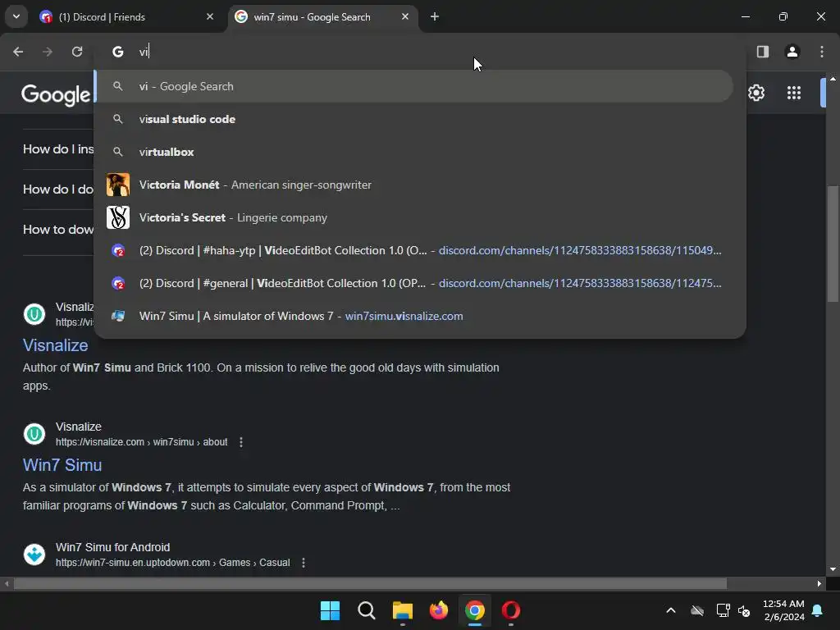Click the cloud sync tray icon
The height and width of the screenshot is (630, 840).
(x=697, y=610)
